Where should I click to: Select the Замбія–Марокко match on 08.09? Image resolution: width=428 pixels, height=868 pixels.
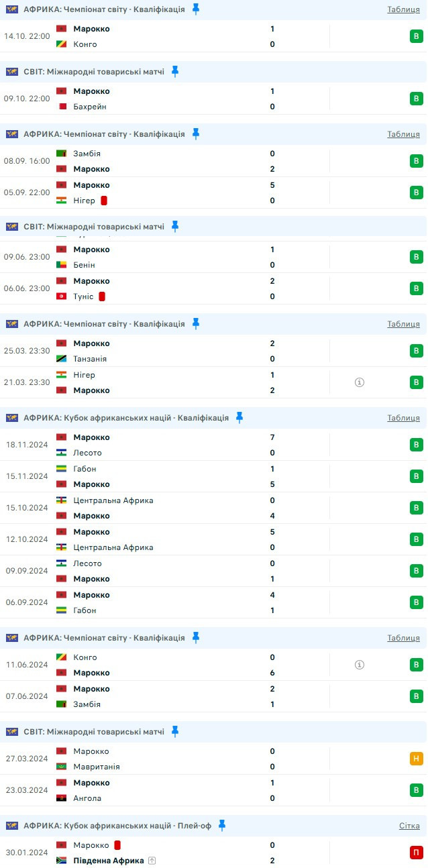point(168,161)
